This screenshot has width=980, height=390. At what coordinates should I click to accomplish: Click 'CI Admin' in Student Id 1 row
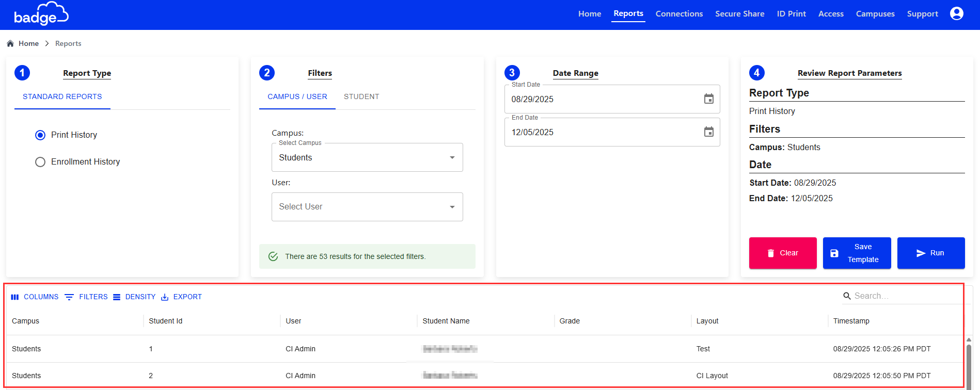pos(301,349)
